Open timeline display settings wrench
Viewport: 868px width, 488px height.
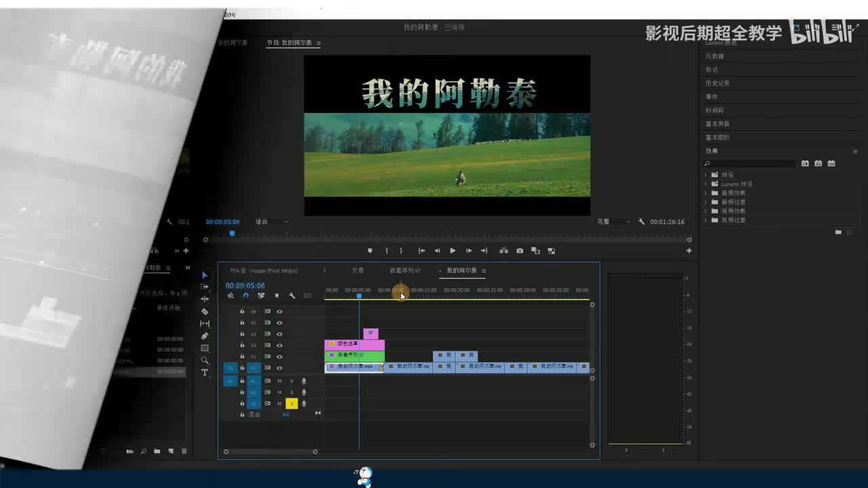292,296
